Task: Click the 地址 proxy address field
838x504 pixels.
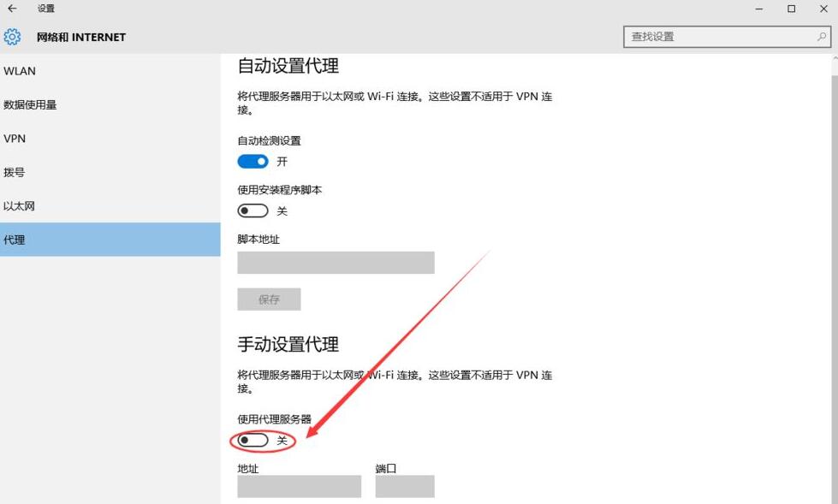Action: point(298,486)
